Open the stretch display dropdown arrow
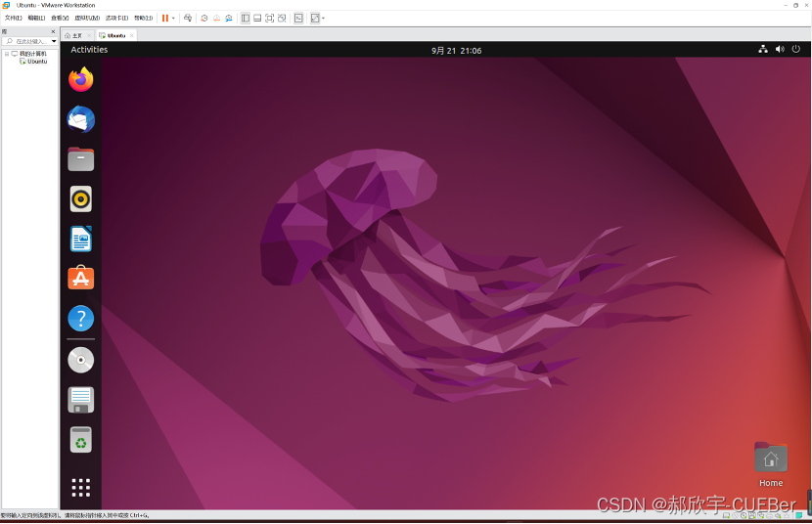812x524 pixels. point(323,19)
